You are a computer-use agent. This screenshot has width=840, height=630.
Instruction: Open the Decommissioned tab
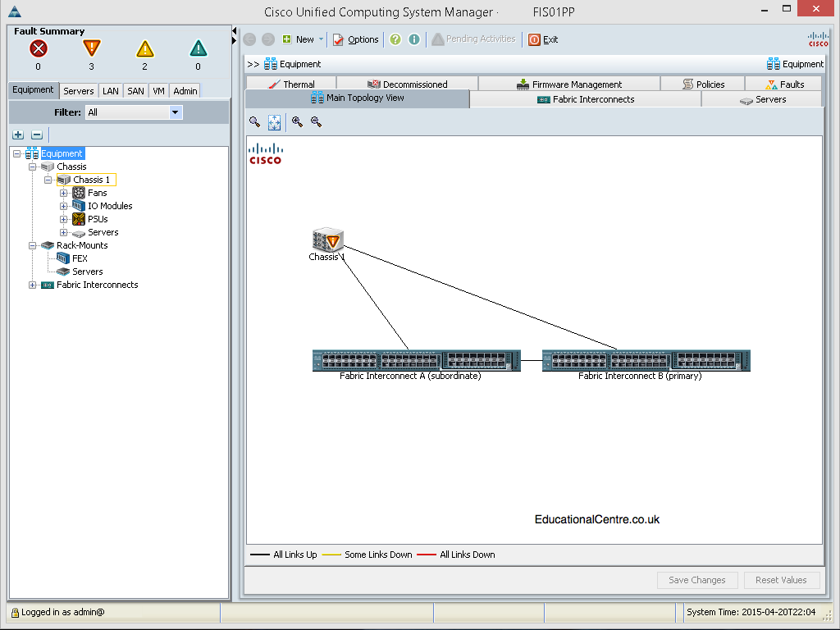pos(407,84)
